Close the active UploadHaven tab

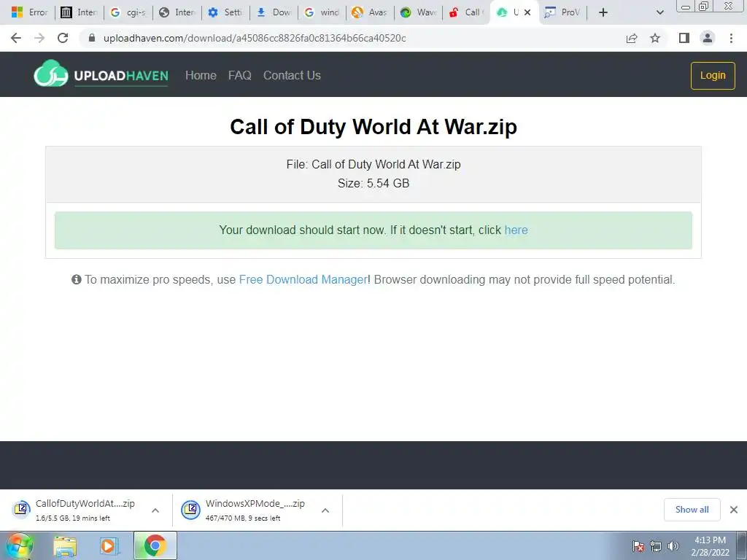[x=527, y=12]
